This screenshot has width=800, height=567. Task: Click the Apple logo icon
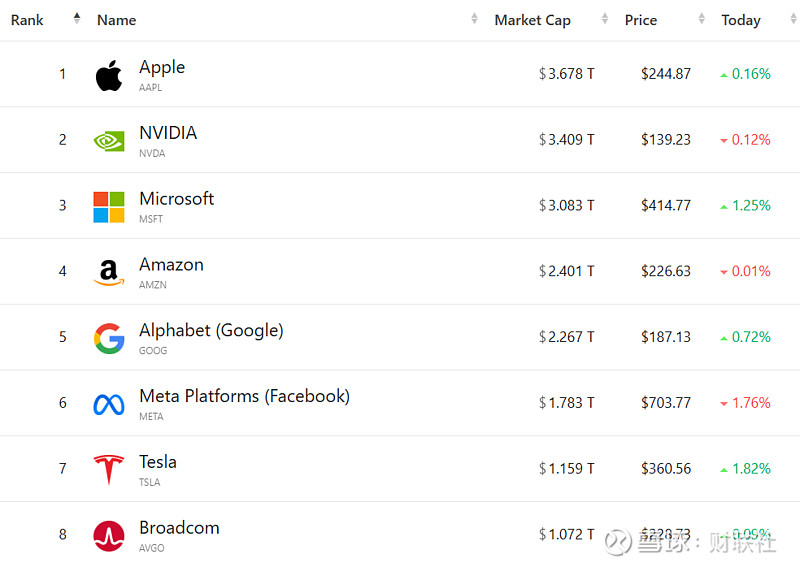tap(109, 75)
